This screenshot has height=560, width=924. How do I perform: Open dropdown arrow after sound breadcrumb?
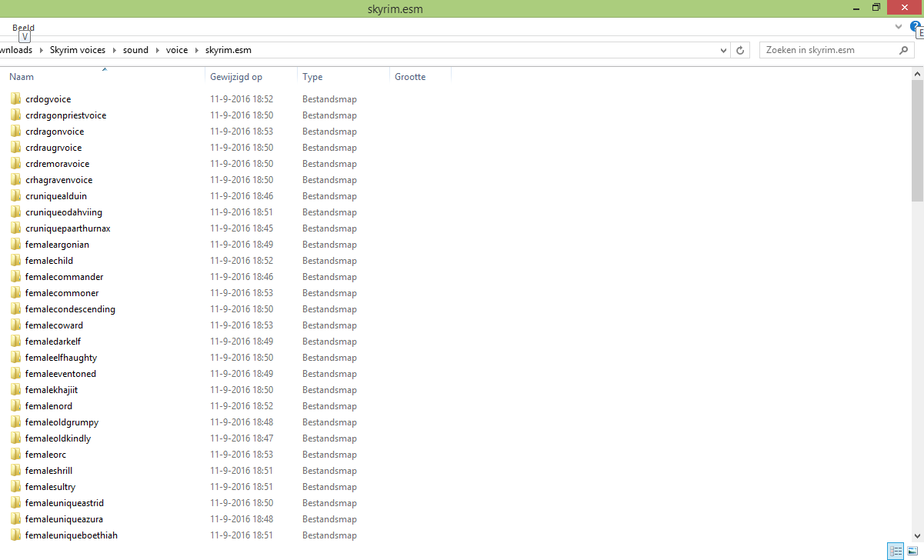(157, 50)
